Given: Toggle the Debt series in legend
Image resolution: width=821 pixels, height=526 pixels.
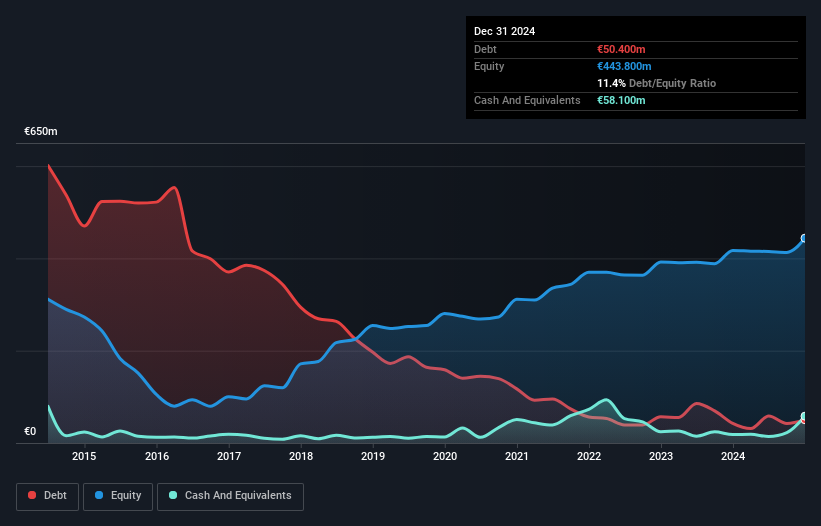Looking at the screenshot, I should click(48, 496).
